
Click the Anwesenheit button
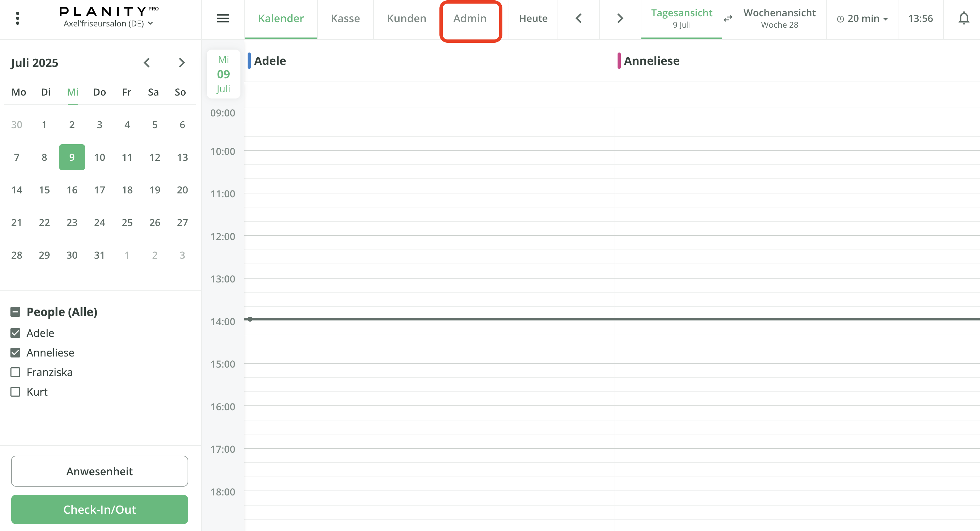(x=99, y=471)
